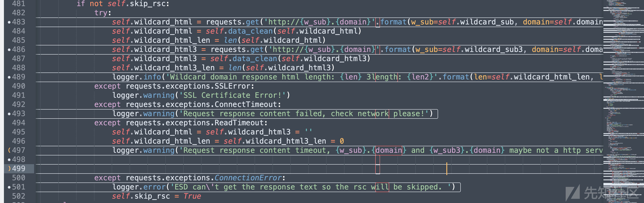Click the gutter dot beside line 489

tap(9, 77)
